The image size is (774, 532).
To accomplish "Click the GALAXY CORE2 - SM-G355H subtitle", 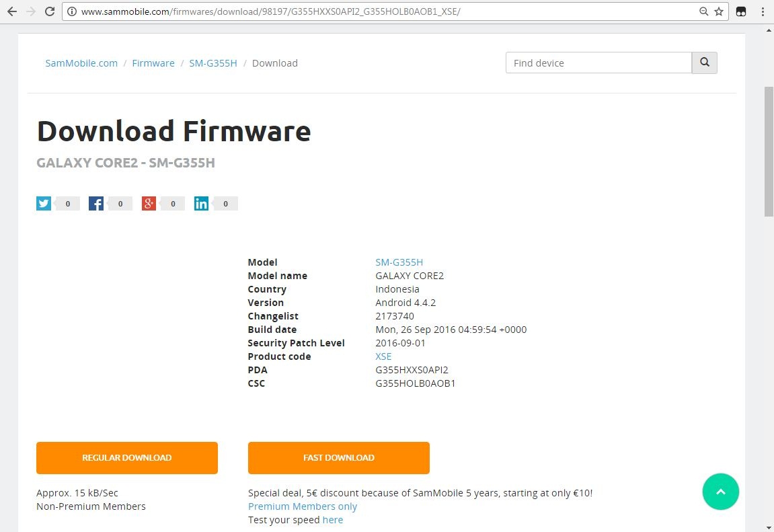I will click(x=126, y=163).
